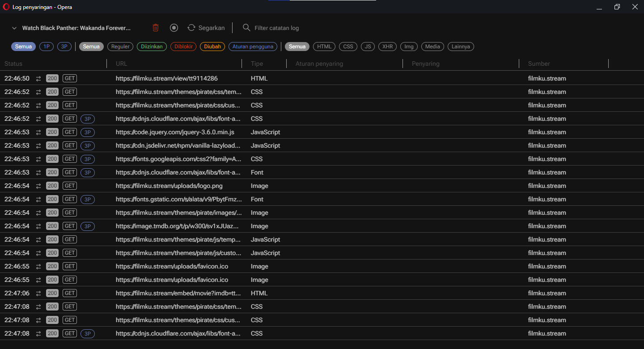Clear the log using the trash icon
The image size is (644, 349).
(x=155, y=27)
